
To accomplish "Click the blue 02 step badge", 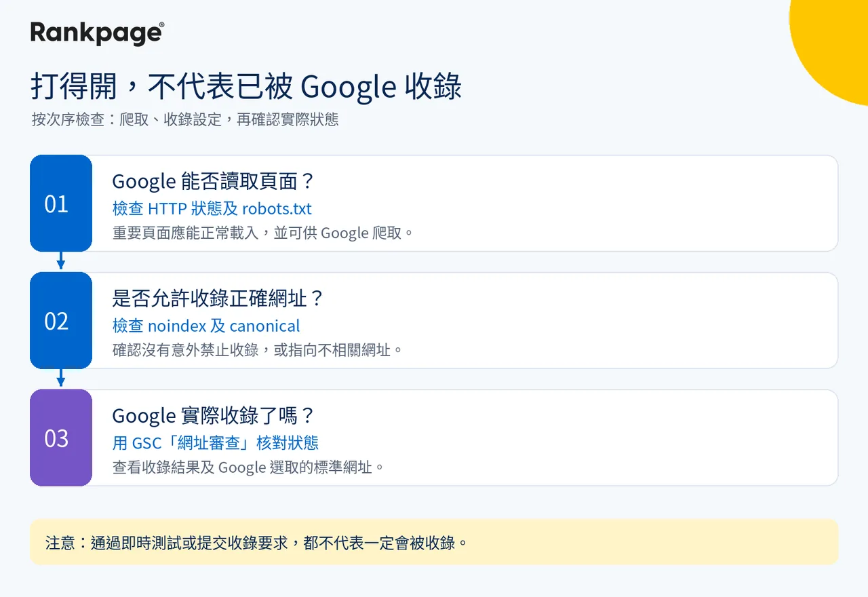I will (61, 321).
